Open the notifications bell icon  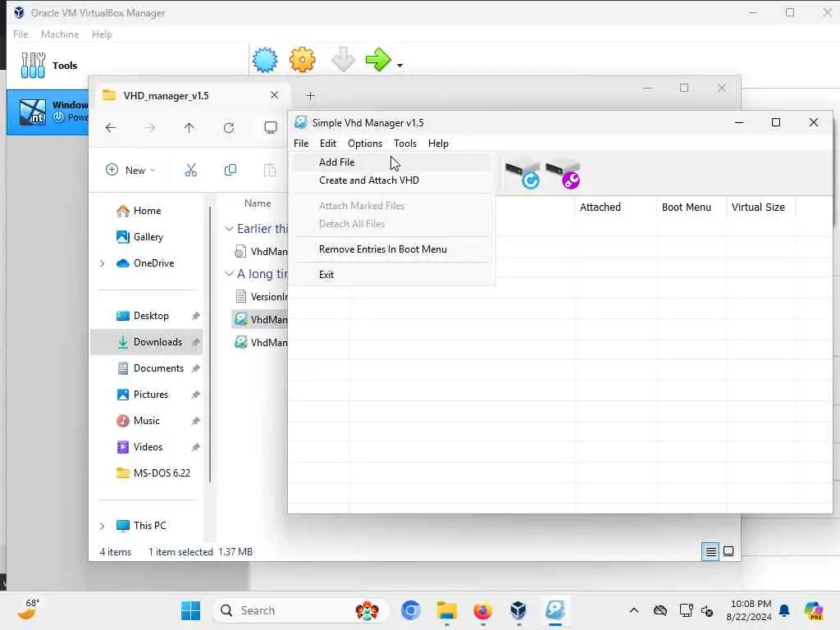784,610
